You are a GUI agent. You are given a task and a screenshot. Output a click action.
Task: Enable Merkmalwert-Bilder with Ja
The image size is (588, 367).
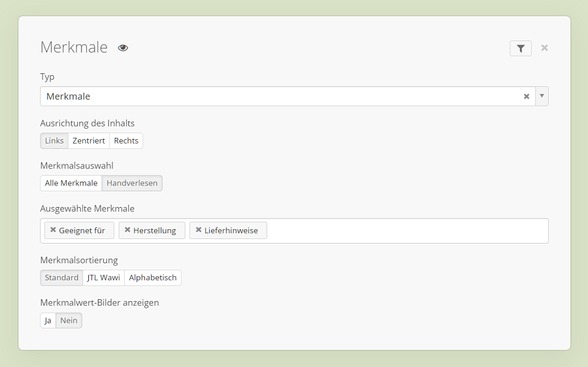point(48,321)
